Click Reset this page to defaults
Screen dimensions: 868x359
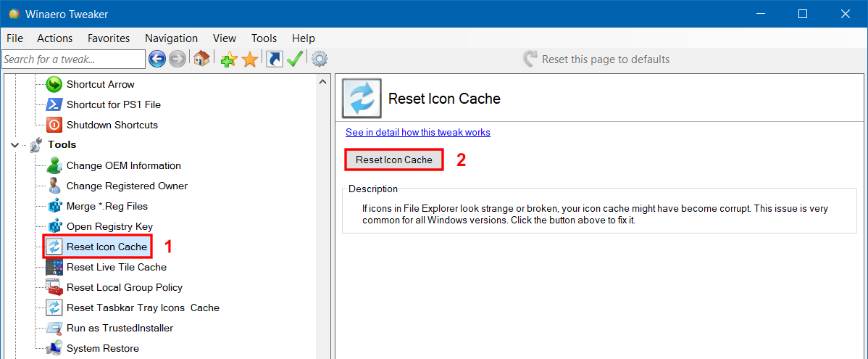tap(596, 59)
